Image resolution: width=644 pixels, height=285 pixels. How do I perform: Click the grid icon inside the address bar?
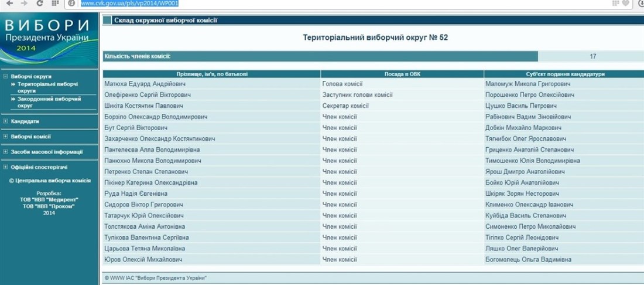[615, 4]
